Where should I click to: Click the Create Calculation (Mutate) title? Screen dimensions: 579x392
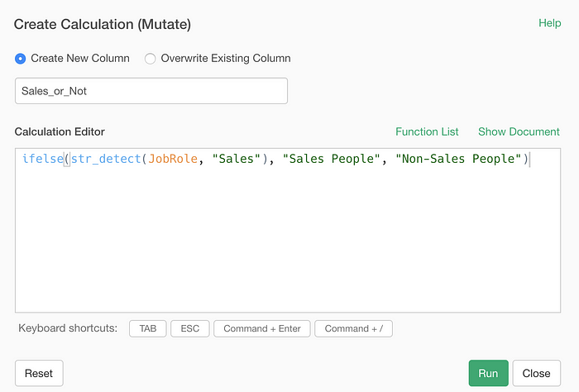pos(103,24)
